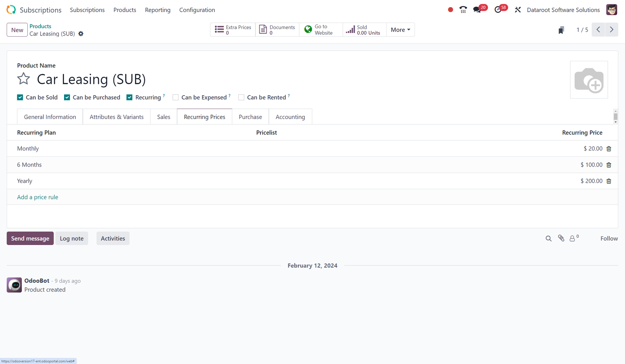Delete the Yearly price rule

click(609, 181)
